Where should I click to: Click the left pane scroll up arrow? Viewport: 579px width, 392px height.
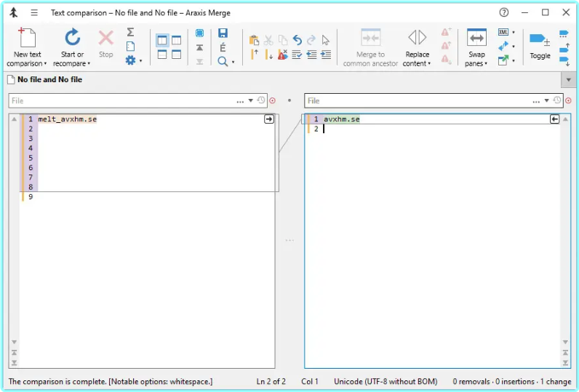14,119
